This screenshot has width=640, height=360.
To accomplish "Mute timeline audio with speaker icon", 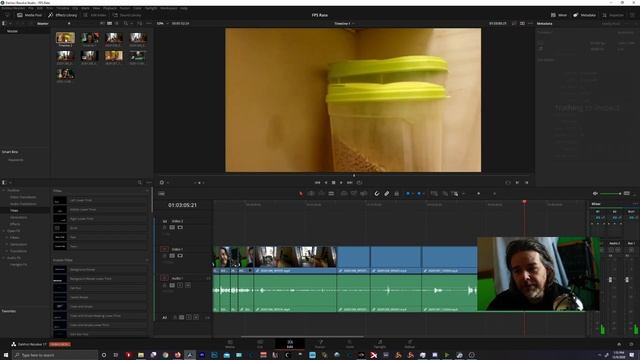I will pos(595,193).
